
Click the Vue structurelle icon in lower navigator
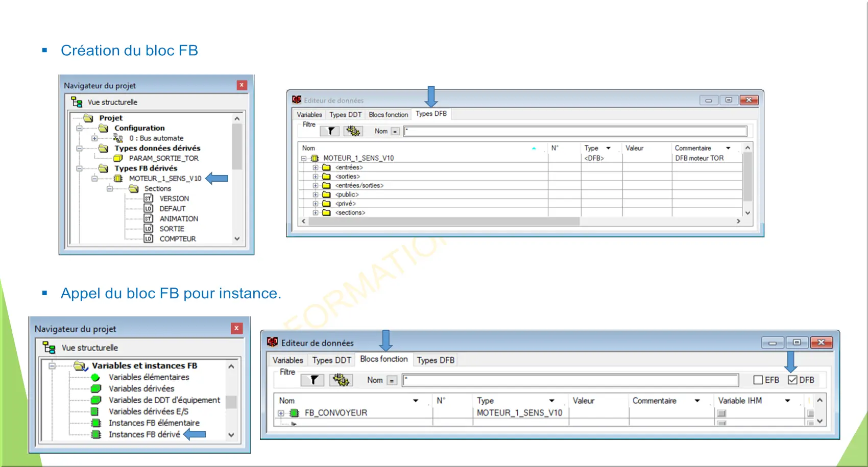tap(49, 348)
